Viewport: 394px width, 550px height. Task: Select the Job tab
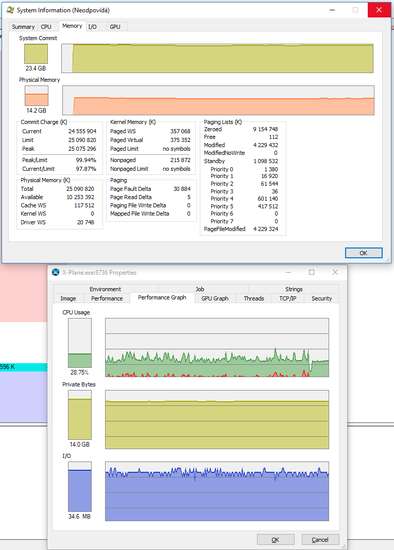[x=200, y=289]
